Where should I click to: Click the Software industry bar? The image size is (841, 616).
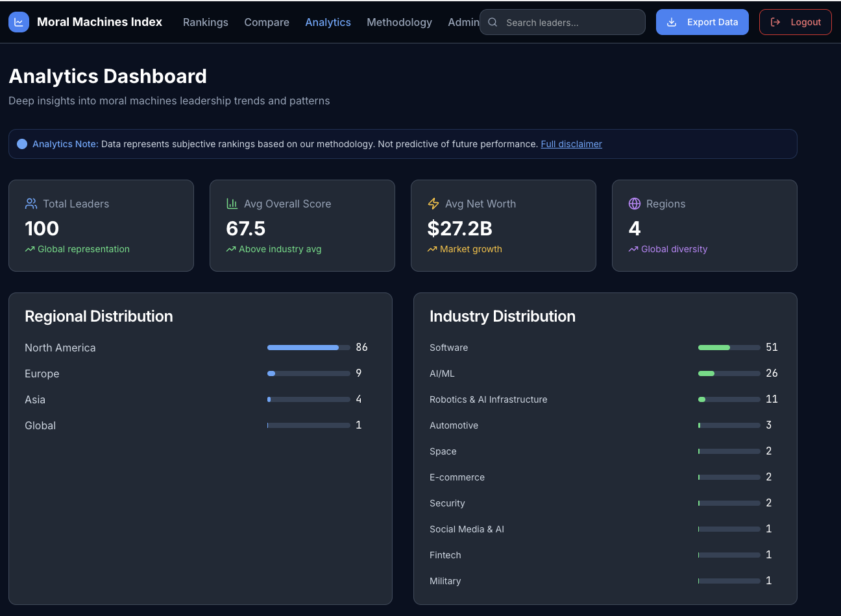point(729,348)
